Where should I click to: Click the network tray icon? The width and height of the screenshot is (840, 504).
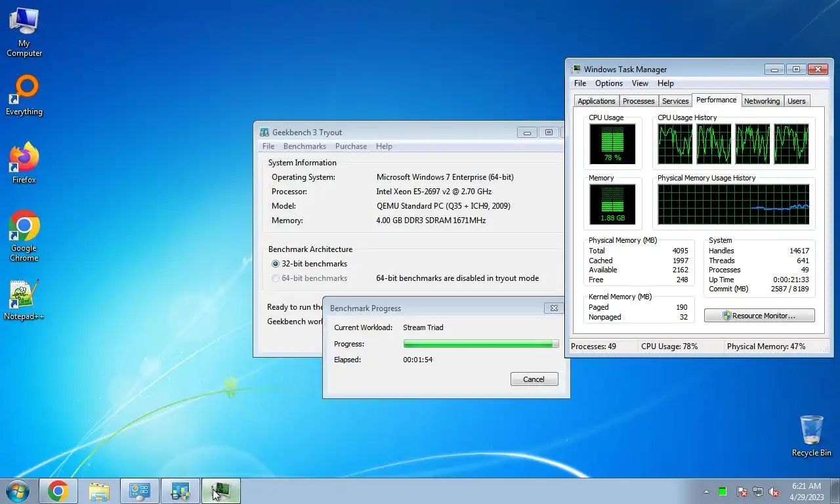758,492
